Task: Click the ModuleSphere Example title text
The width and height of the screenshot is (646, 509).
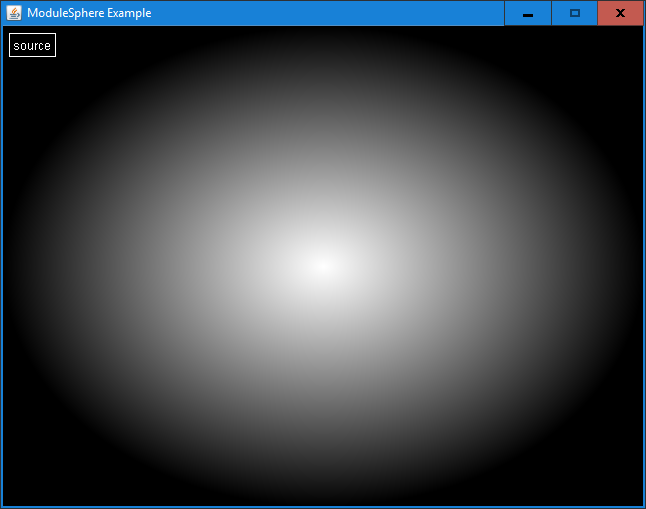Action: (x=89, y=13)
